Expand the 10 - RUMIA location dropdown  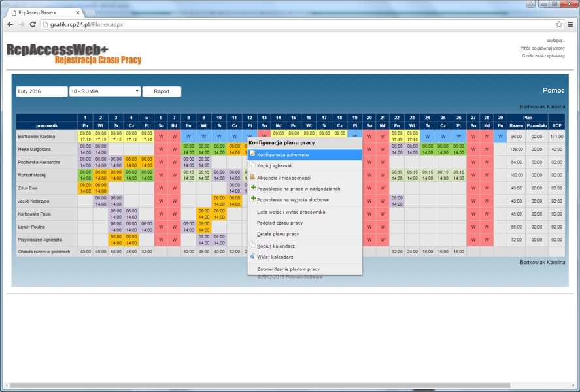(x=105, y=91)
